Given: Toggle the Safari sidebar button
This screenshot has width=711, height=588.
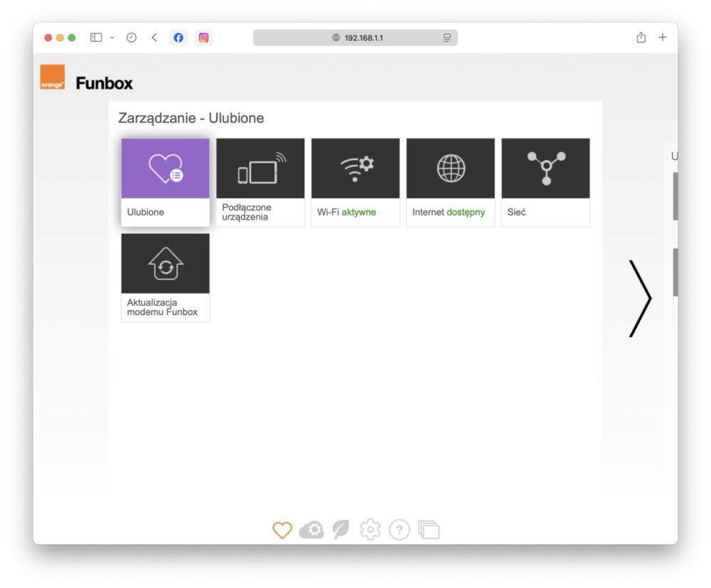Looking at the screenshot, I should (96, 38).
